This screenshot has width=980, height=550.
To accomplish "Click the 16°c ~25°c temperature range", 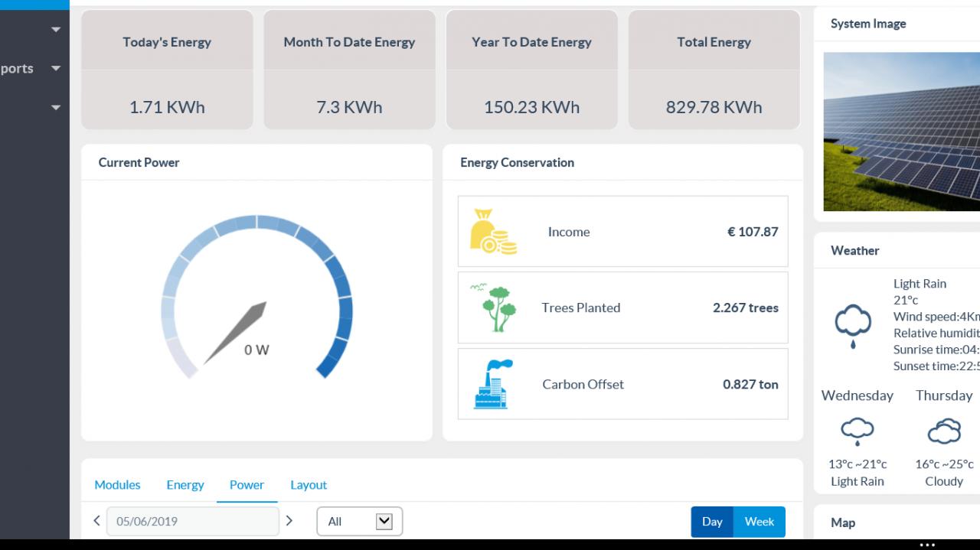I will (944, 464).
